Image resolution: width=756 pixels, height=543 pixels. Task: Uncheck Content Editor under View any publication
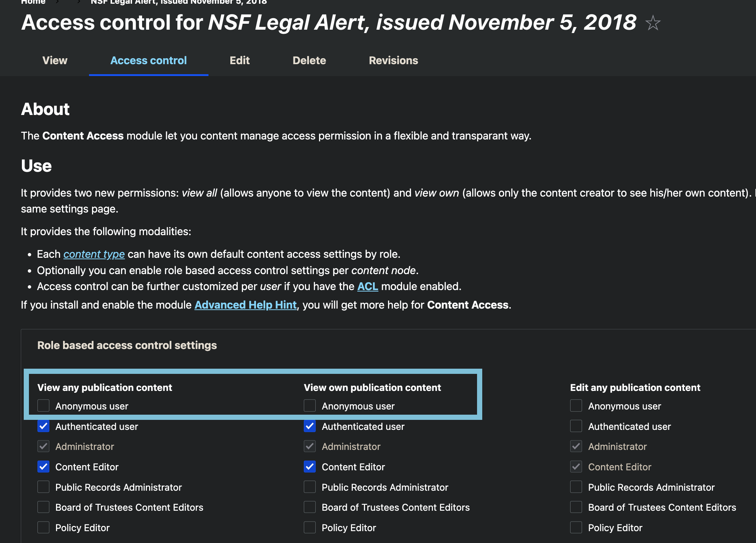pyautogui.click(x=43, y=467)
